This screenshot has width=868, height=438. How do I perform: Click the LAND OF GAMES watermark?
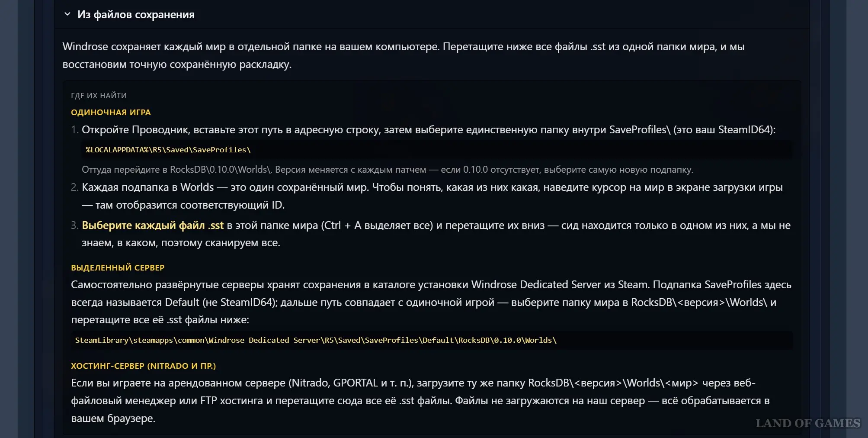pos(807,423)
